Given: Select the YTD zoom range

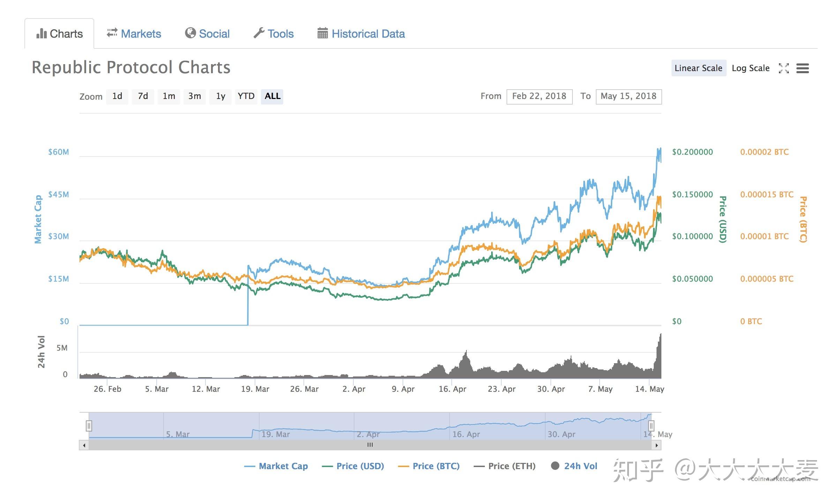Looking at the screenshot, I should click(246, 97).
